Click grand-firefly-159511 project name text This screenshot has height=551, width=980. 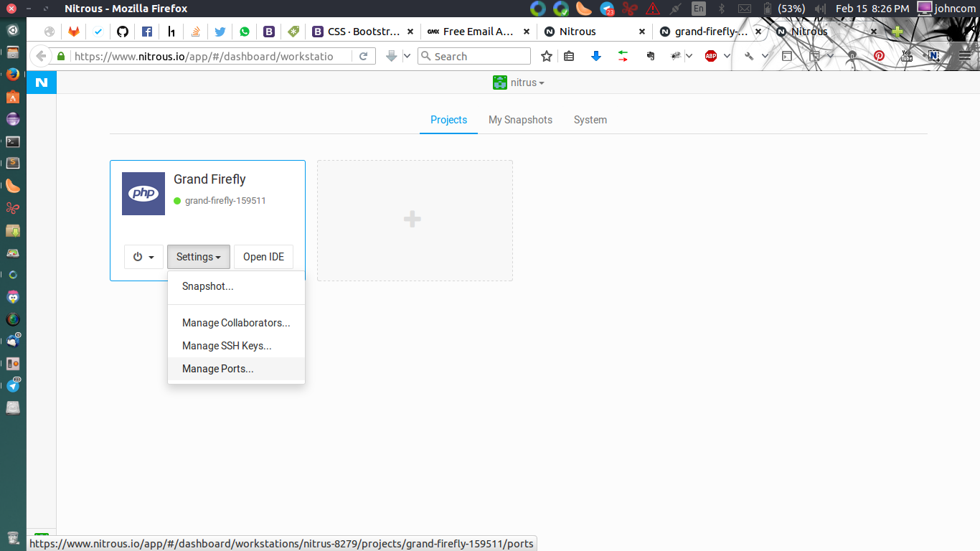click(225, 201)
